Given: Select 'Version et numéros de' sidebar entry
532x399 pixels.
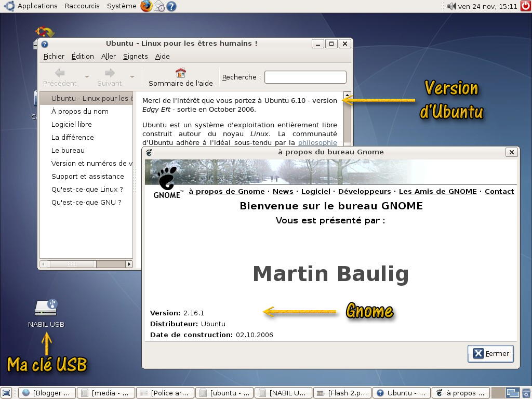Looking at the screenshot, I should coord(86,164).
